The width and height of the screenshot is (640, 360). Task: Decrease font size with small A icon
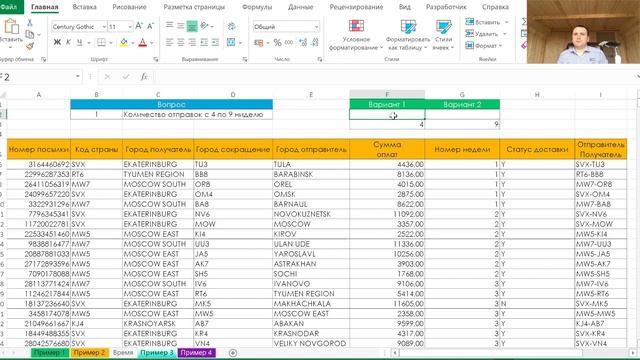(150, 26)
